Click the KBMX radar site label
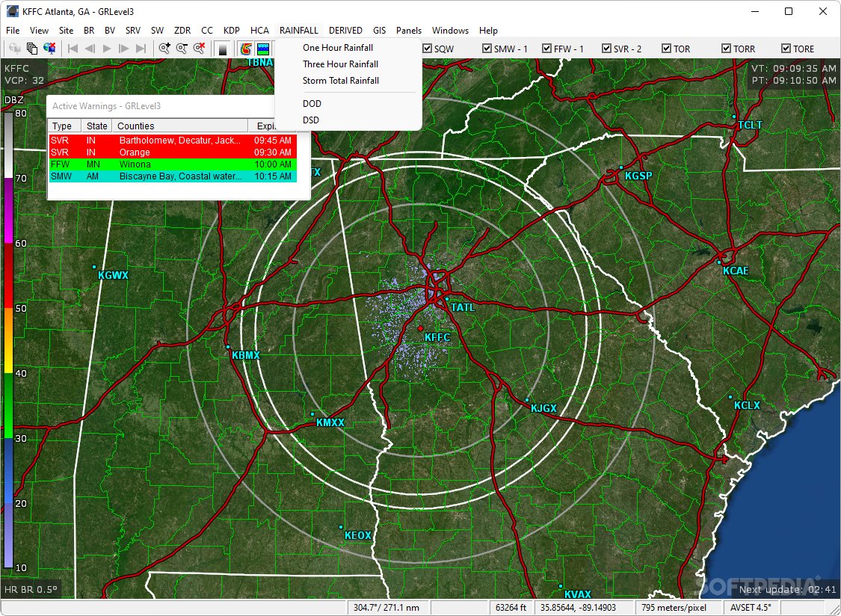The image size is (841, 616). [246, 355]
